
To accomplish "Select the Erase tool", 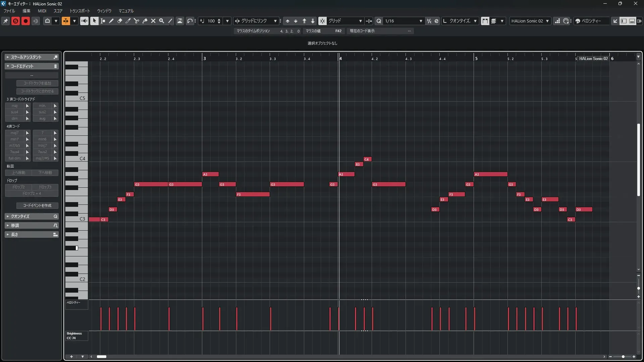I will pyautogui.click(x=120, y=21).
